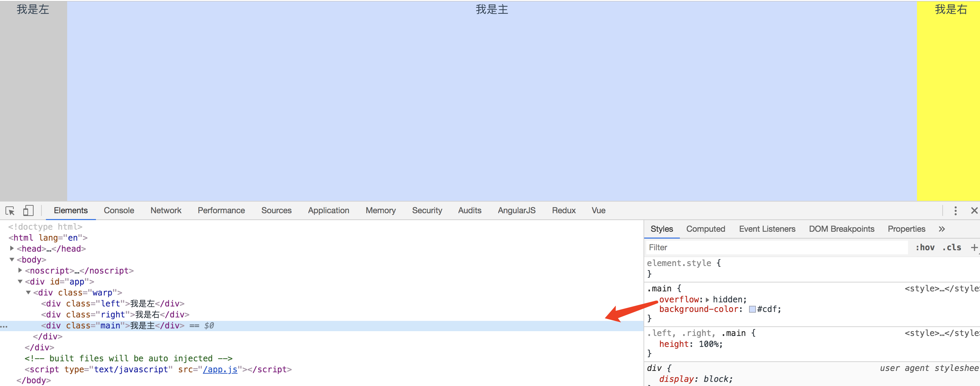Toggle the .cls class editor button

[x=952, y=248]
